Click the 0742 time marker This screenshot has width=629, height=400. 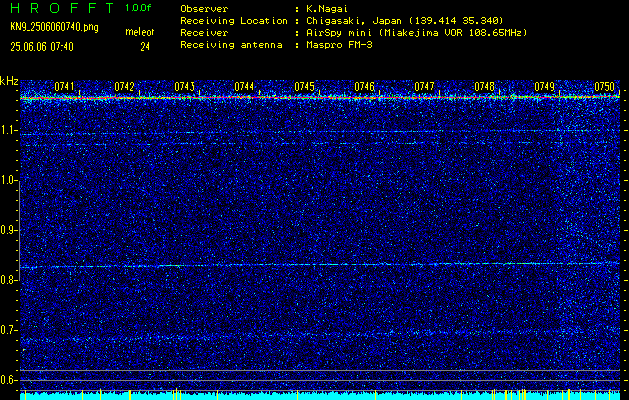click(x=124, y=87)
